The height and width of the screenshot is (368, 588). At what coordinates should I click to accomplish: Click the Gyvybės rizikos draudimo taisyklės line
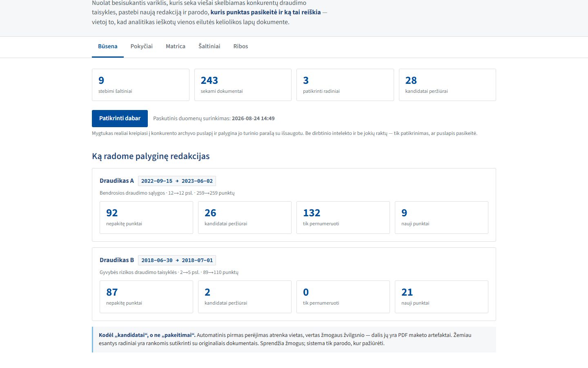coord(169,272)
